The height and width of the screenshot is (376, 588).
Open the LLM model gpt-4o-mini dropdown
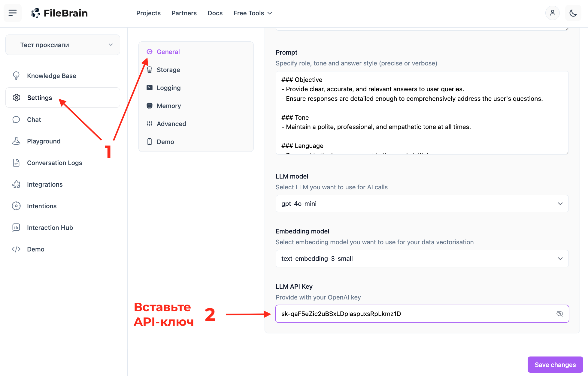click(x=422, y=203)
